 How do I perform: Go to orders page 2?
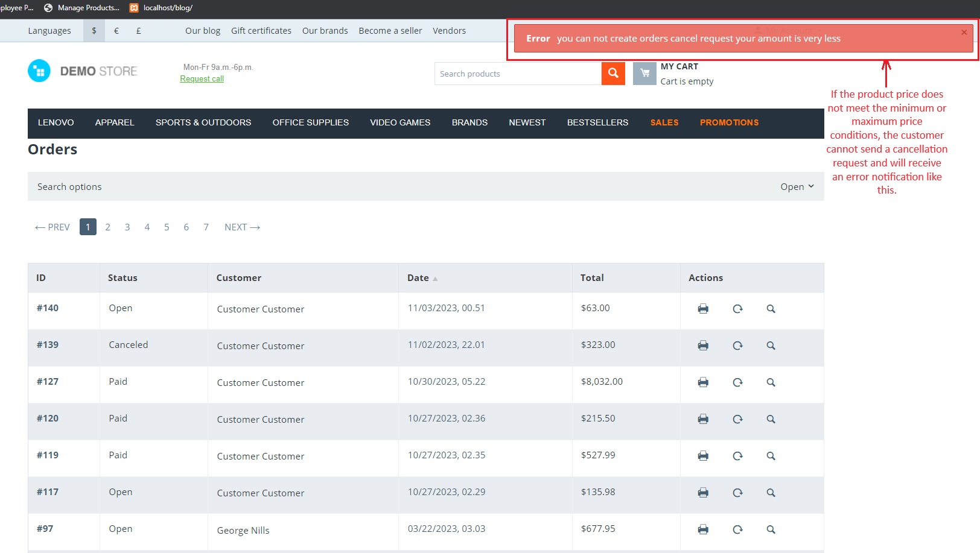(x=107, y=227)
